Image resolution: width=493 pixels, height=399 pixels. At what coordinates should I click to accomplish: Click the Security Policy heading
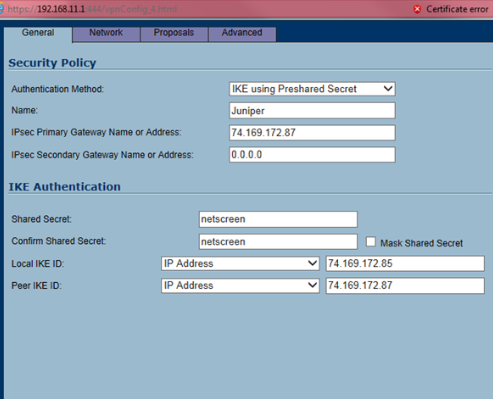click(52, 63)
